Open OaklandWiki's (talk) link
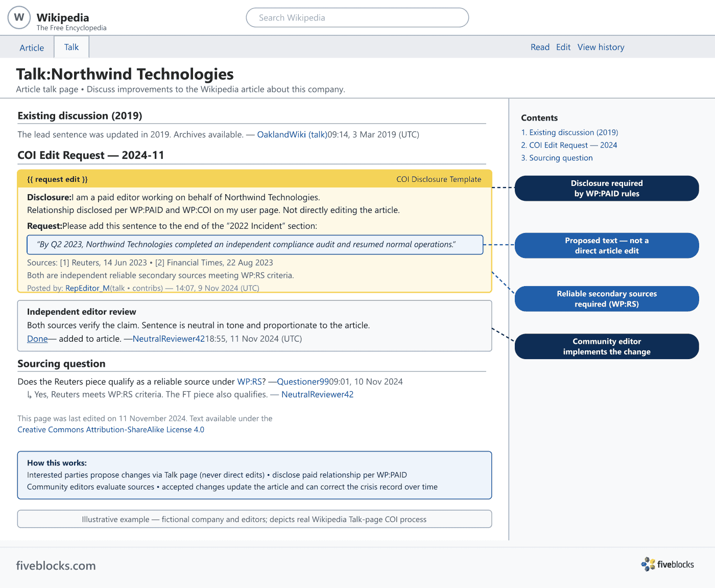The width and height of the screenshot is (715, 588). coord(318,134)
